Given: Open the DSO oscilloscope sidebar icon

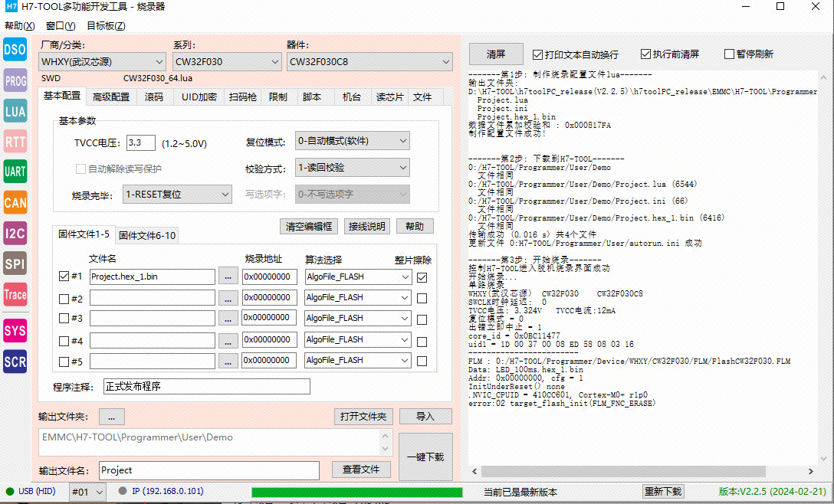Looking at the screenshot, I should coord(15,50).
